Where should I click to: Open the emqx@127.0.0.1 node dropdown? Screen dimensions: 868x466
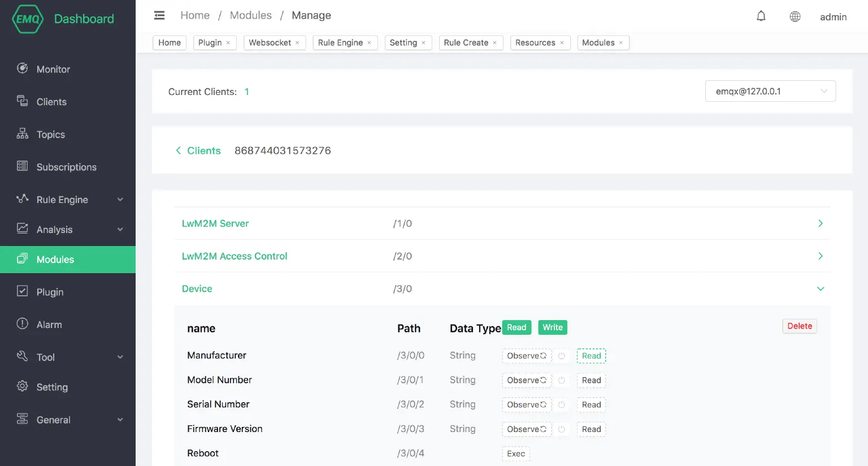[770, 91]
